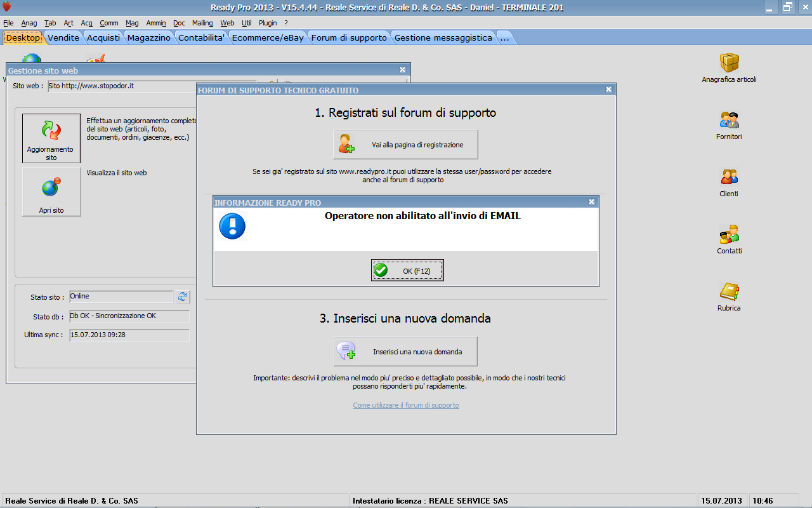The width and height of the screenshot is (812, 508).
Task: Open the Mag menu
Action: 132,23
